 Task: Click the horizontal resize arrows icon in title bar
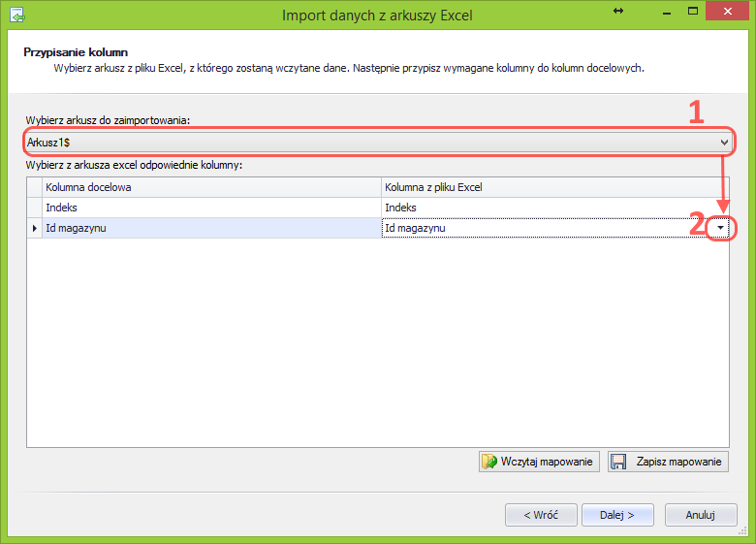618,11
